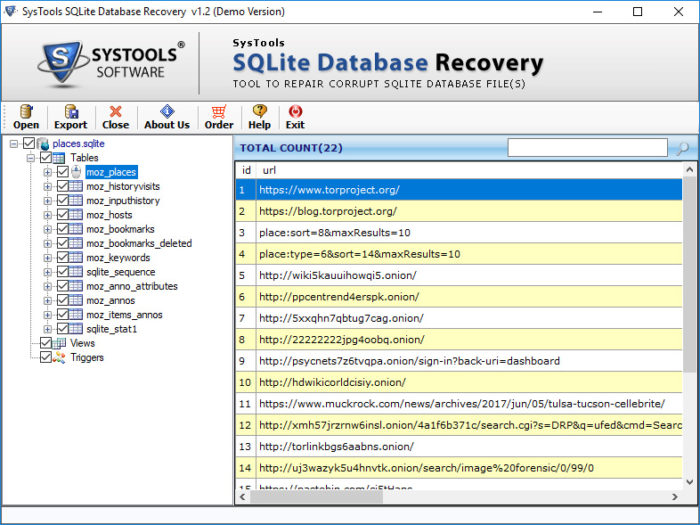Select the muckrock.com news archive row
The height and width of the screenshot is (525, 700).
459,404
